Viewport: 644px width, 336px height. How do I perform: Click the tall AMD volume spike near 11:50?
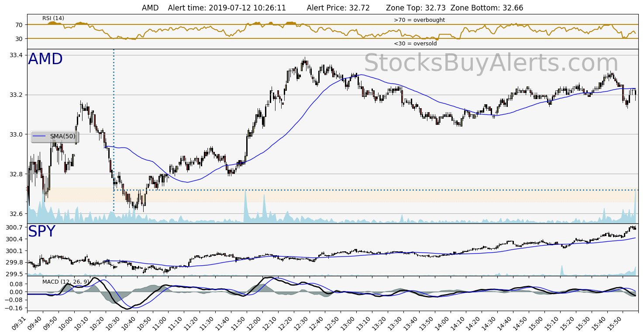point(245,207)
